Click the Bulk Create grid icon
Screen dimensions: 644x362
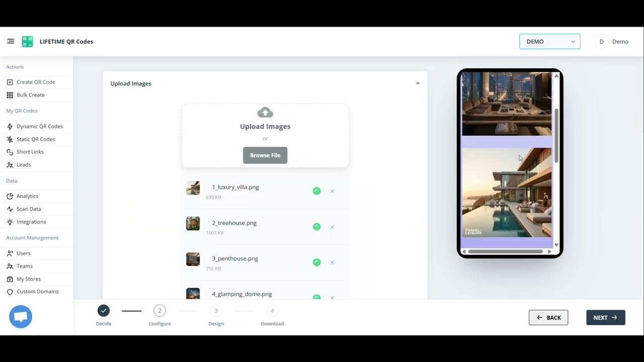coord(10,95)
